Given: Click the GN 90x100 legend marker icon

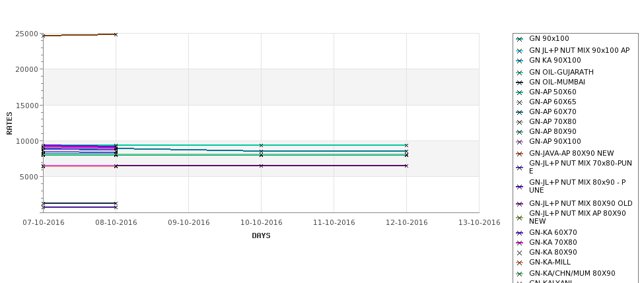Looking at the screenshot, I should 520,39.
